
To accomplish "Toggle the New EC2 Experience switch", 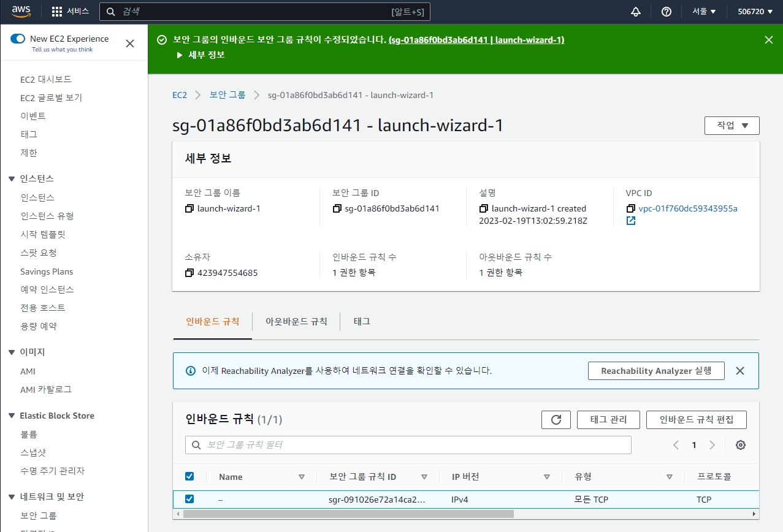I will click(x=18, y=39).
